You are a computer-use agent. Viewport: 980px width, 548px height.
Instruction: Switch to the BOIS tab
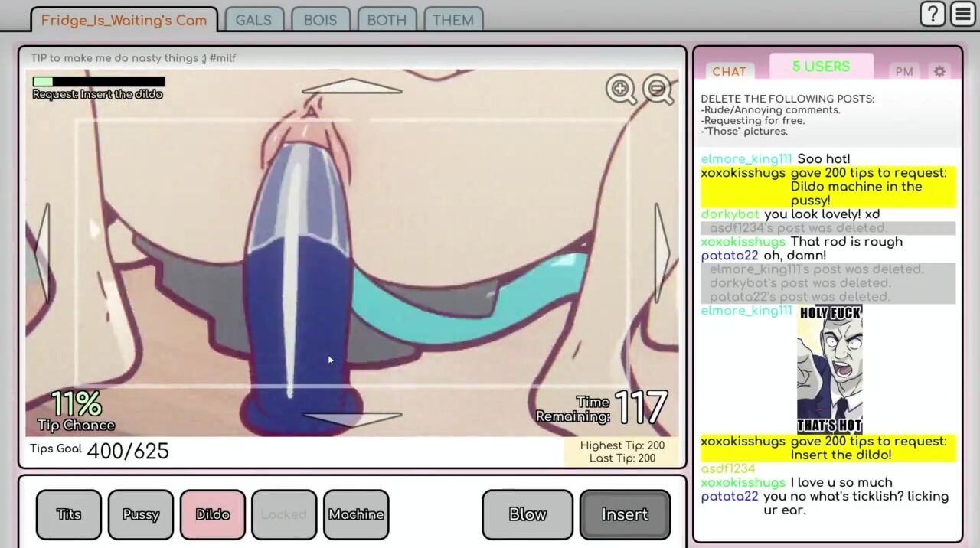(320, 20)
